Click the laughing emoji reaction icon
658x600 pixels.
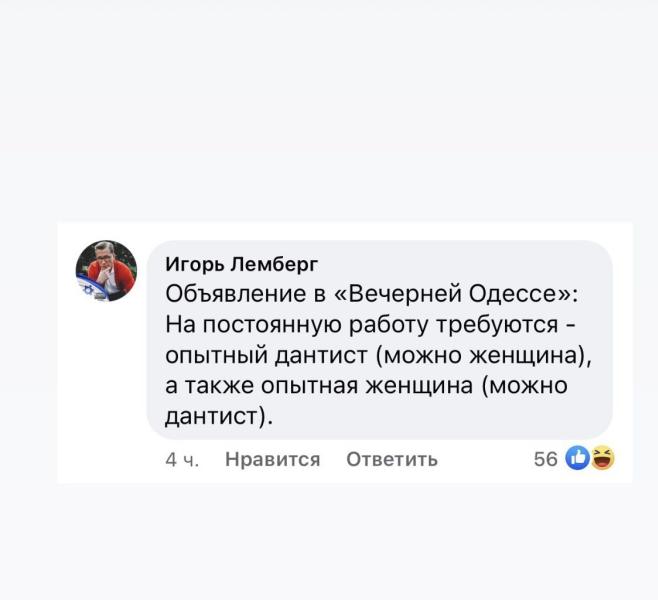[602, 458]
